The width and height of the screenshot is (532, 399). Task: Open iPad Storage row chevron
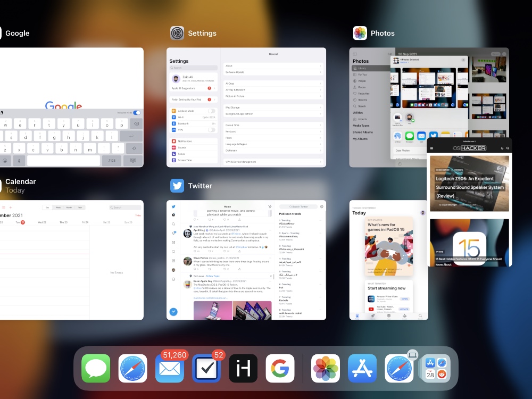tap(320, 107)
